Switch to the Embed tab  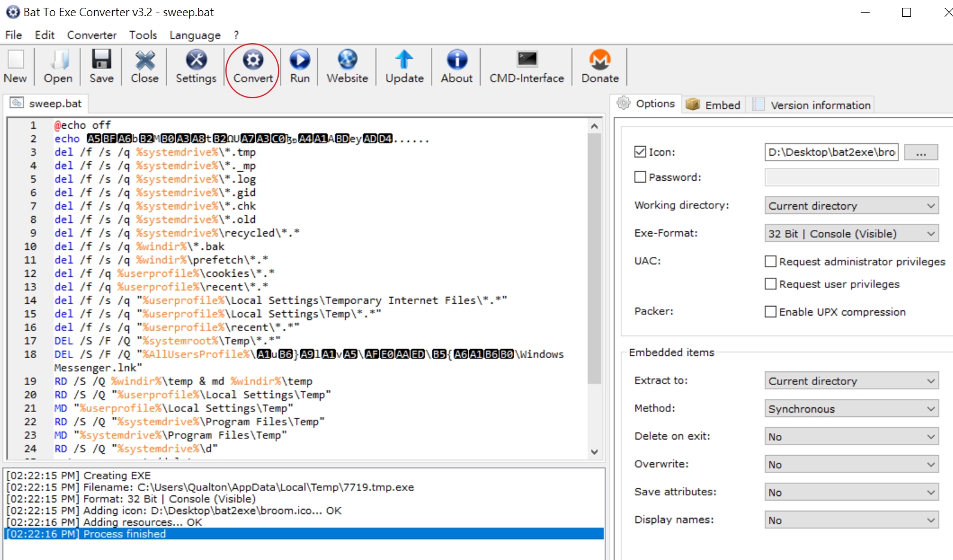[713, 105]
